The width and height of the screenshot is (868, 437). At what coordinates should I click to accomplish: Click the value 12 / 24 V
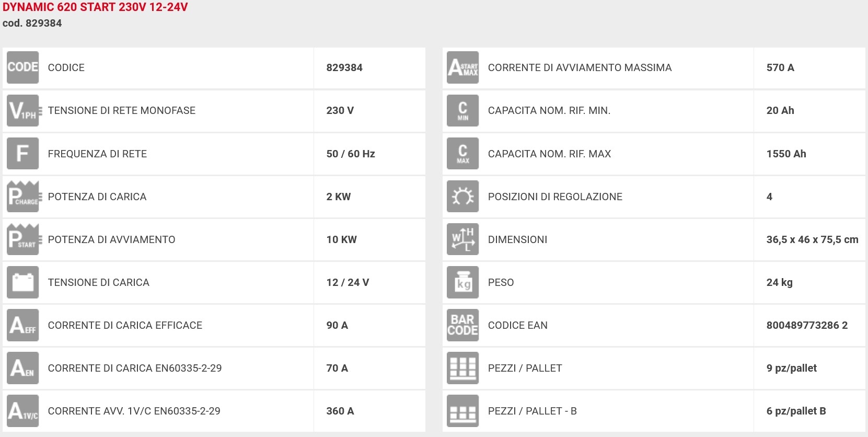click(348, 282)
